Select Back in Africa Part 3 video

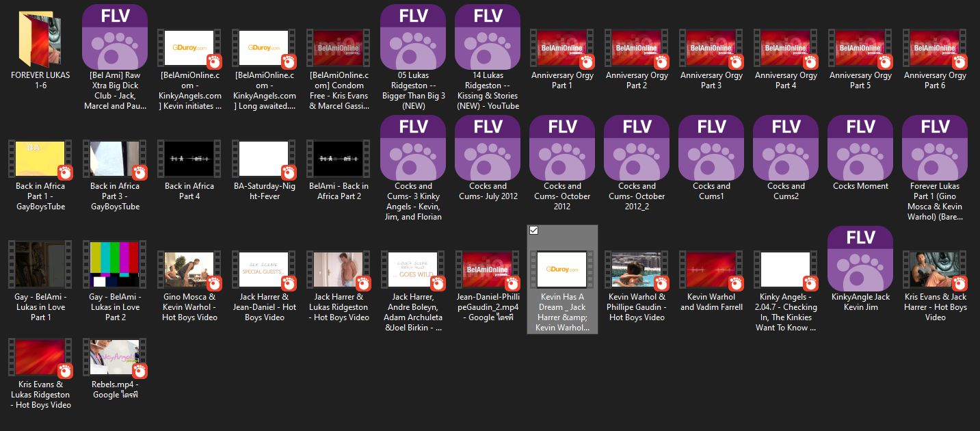[x=115, y=159]
